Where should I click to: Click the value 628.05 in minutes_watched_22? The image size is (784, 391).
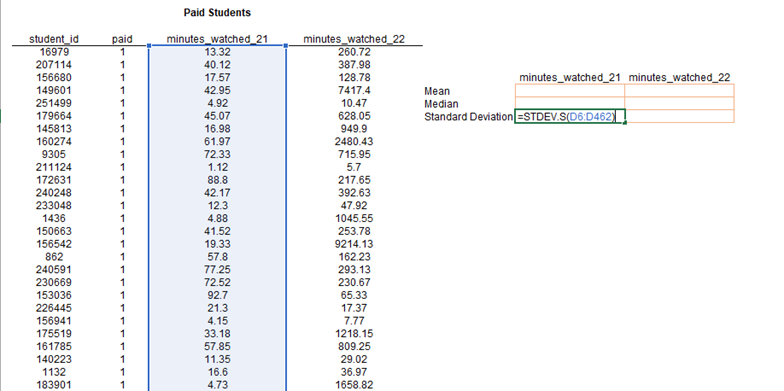click(354, 116)
